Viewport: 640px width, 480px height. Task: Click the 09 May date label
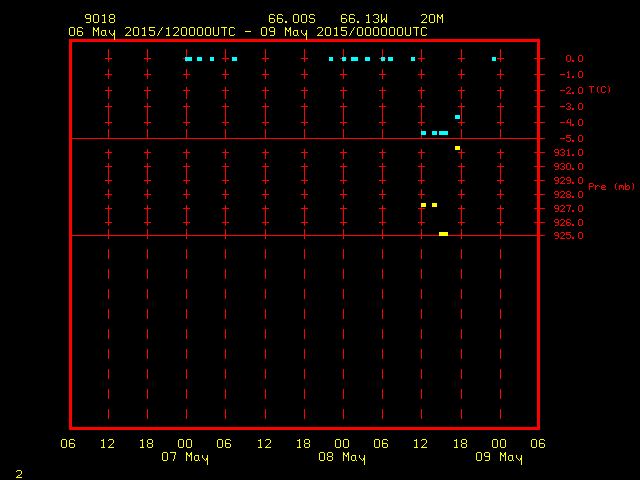[498, 458]
